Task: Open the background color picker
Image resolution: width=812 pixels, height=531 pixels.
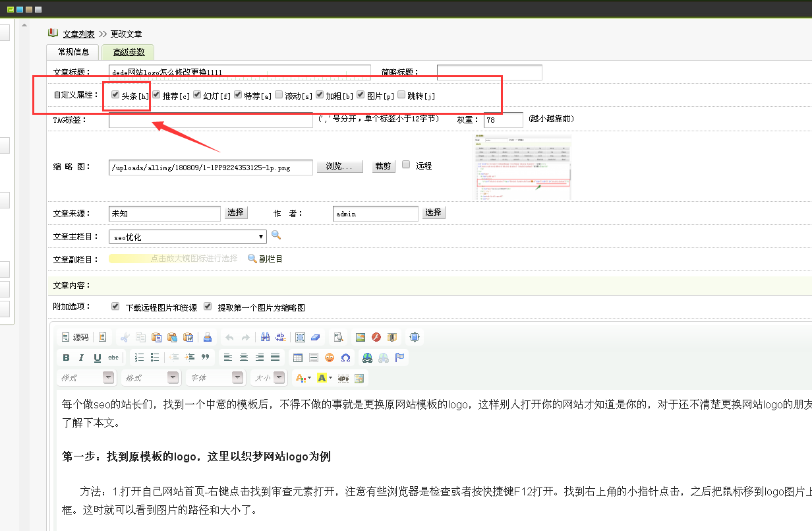Action: coord(325,378)
